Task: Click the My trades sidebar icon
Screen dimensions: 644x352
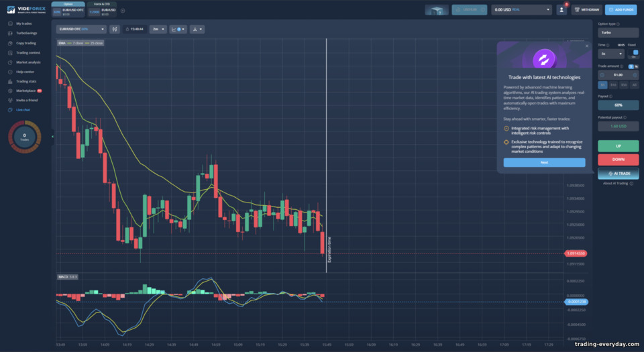Action: tap(10, 23)
